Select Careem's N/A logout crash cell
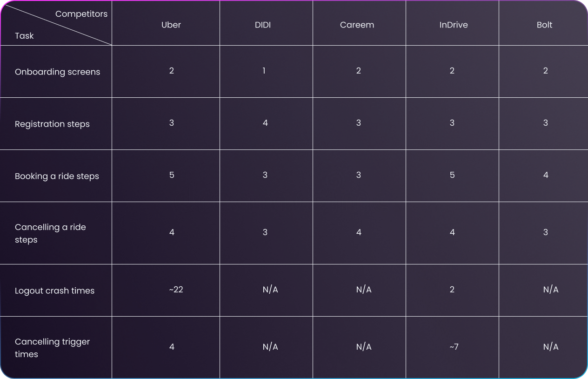Viewport: 588px width, 379px height. (x=364, y=290)
